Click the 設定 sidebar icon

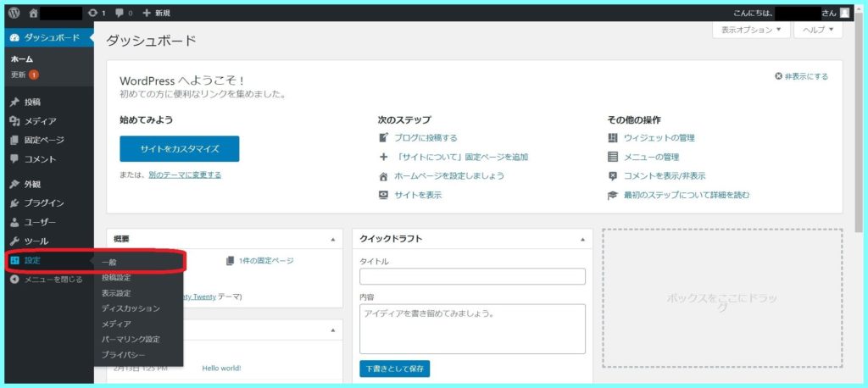coord(15,261)
